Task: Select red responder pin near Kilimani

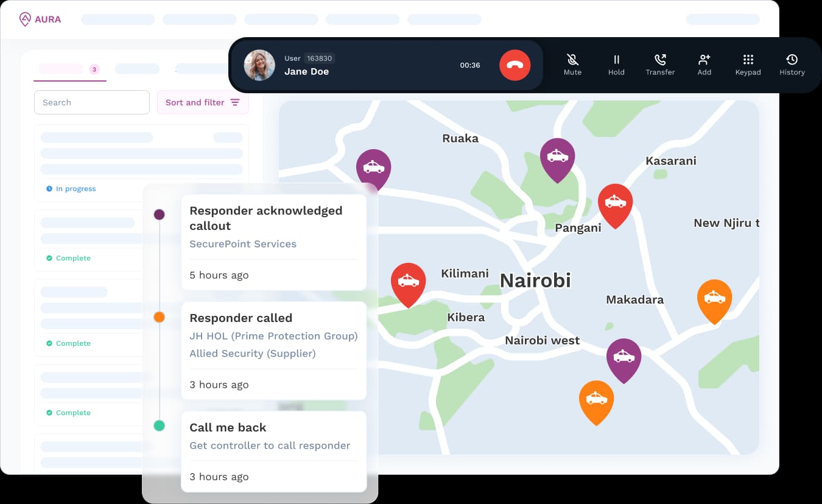Action: (408, 282)
